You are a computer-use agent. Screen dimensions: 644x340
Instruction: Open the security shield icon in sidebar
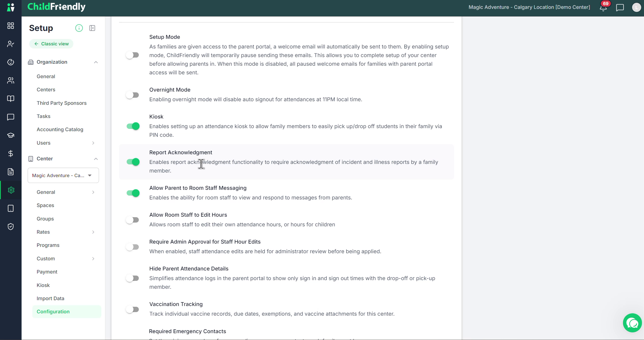(11, 227)
